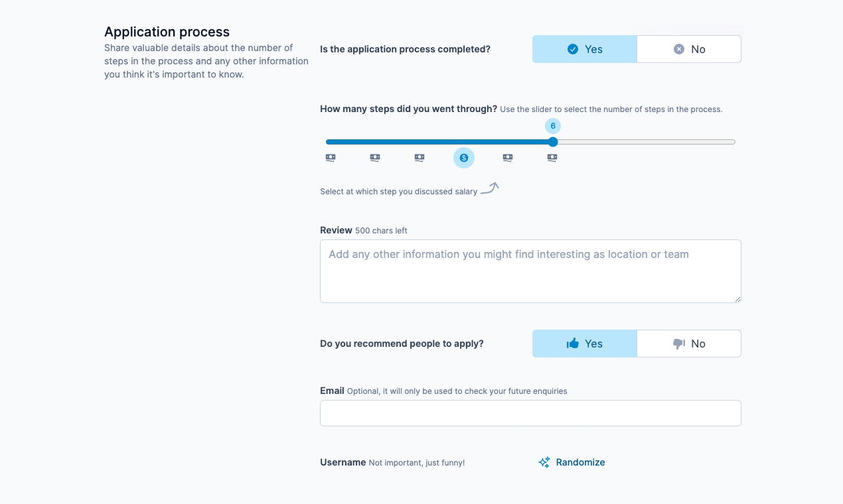Click the sparkle icon beside Randomize
Screen dimensions: 843x504
click(544, 462)
